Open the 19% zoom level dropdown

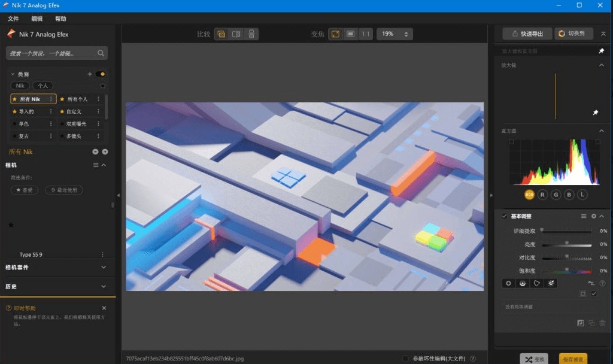[394, 34]
